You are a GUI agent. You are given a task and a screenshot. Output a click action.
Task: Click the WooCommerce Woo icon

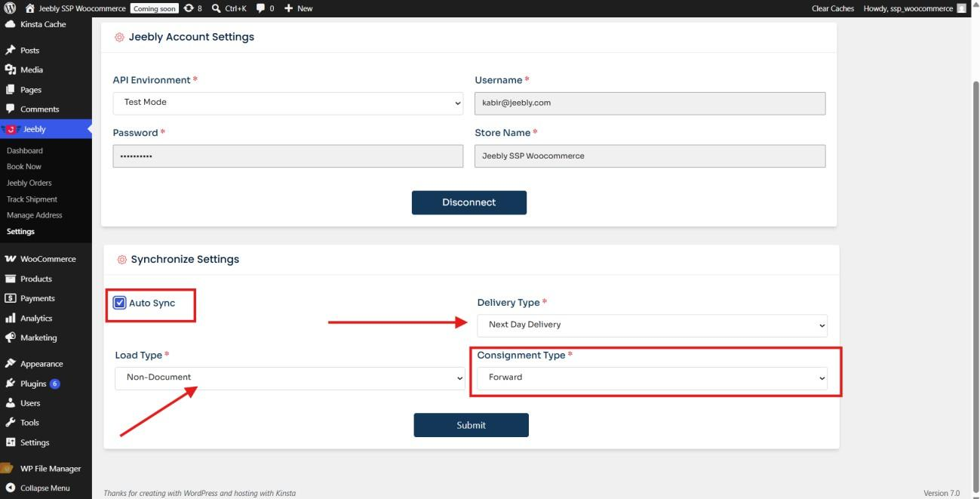coord(11,259)
